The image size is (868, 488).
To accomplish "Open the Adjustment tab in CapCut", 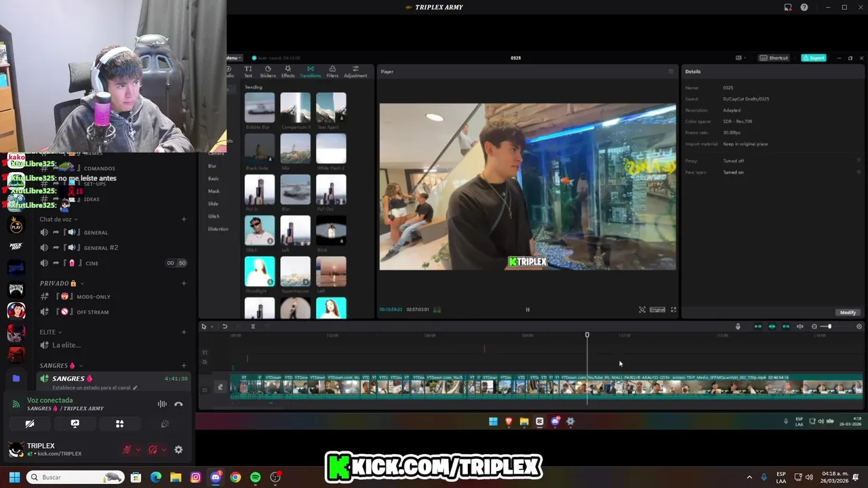I will [355, 71].
